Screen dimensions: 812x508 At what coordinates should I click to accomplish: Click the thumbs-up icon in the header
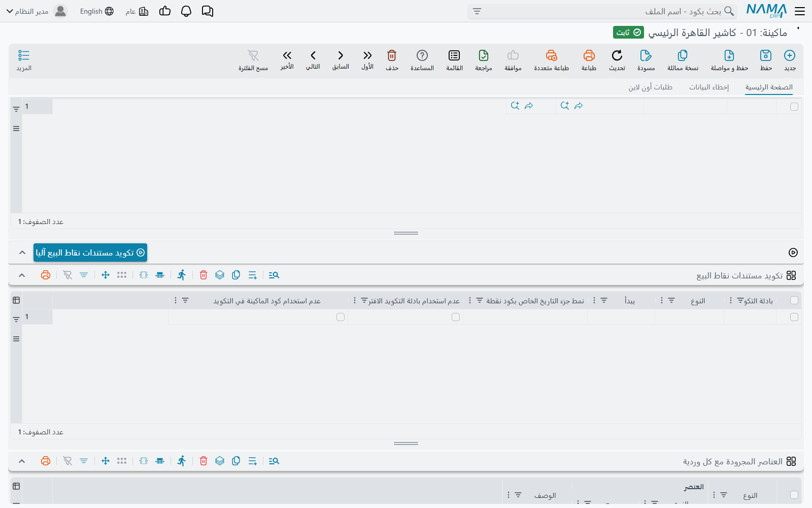pyautogui.click(x=165, y=11)
